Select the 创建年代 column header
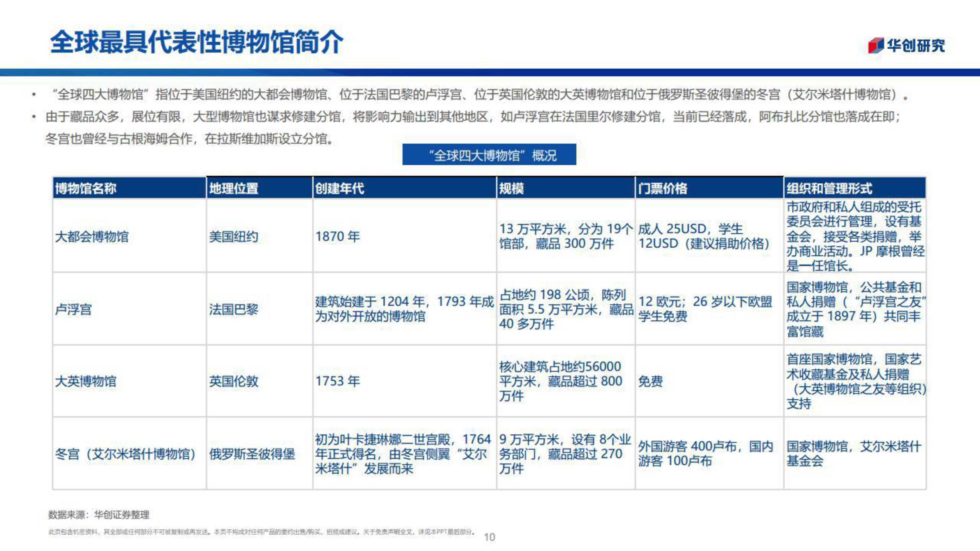980x551 pixels. (x=405, y=188)
